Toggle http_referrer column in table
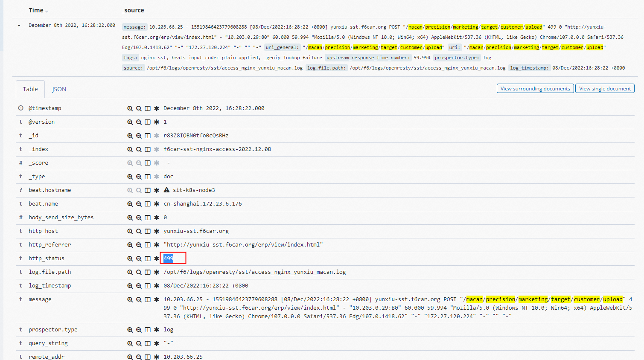 click(x=148, y=245)
